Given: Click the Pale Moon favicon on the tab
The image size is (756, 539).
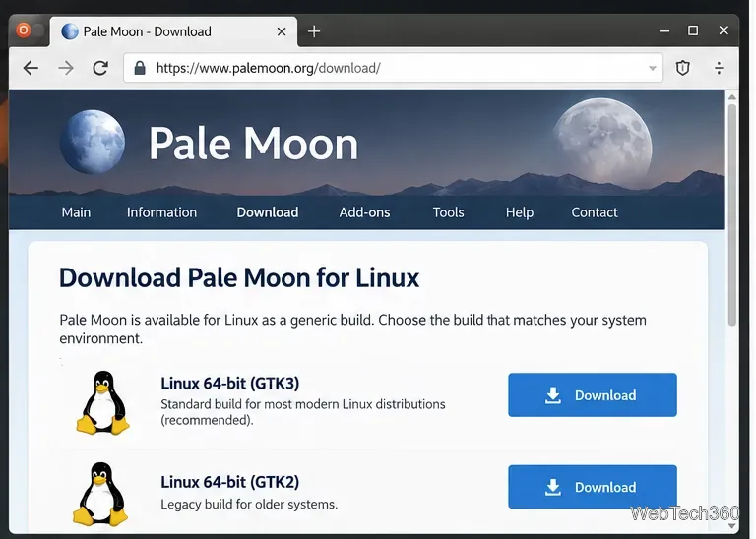Looking at the screenshot, I should (70, 31).
